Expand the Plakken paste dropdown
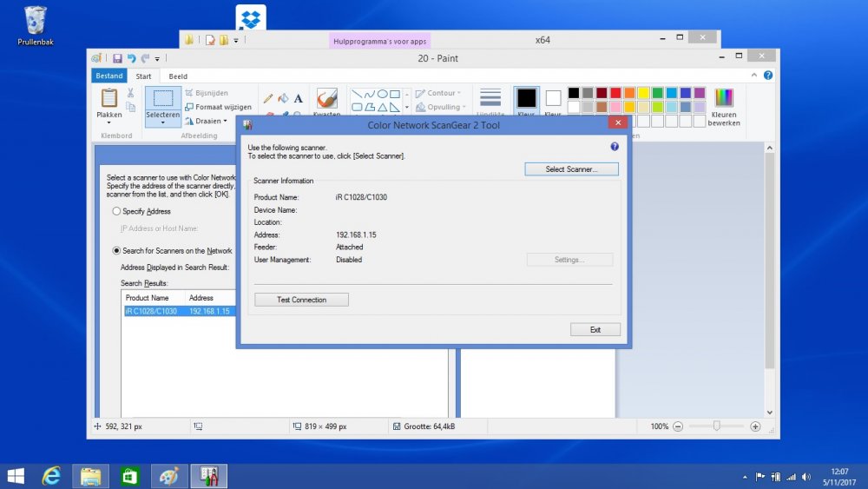The height and width of the screenshot is (489, 868). pos(109,123)
